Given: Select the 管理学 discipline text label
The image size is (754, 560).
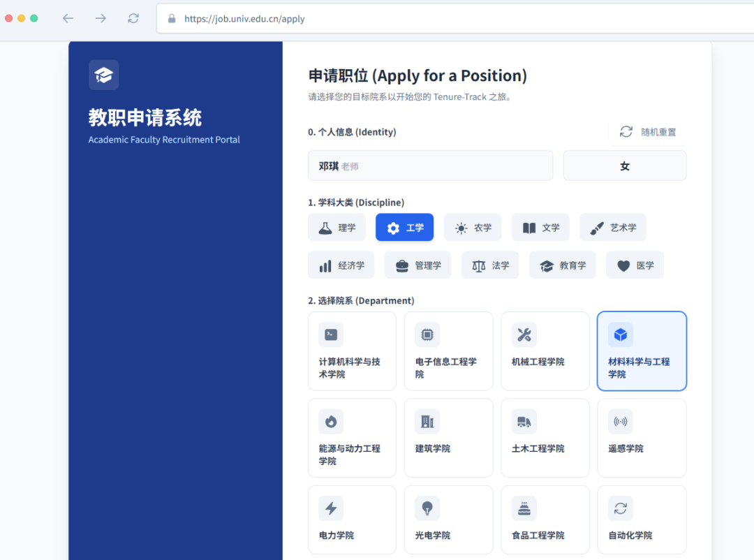Looking at the screenshot, I should pyautogui.click(x=428, y=265).
